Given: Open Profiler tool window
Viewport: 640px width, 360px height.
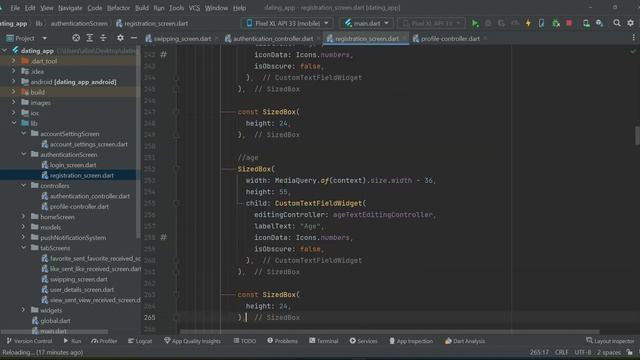Looking at the screenshot, I should point(104,341).
